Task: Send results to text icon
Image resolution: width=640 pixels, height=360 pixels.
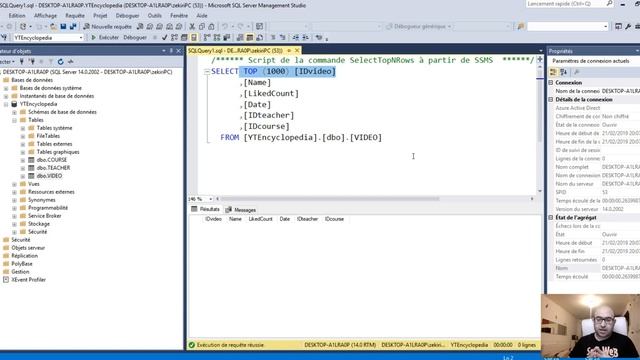Action: [240, 38]
